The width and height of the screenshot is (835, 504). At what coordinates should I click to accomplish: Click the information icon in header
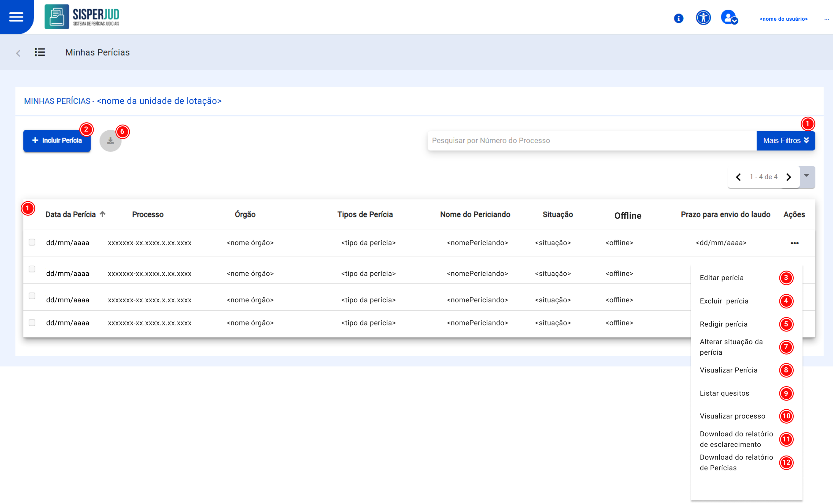point(679,18)
